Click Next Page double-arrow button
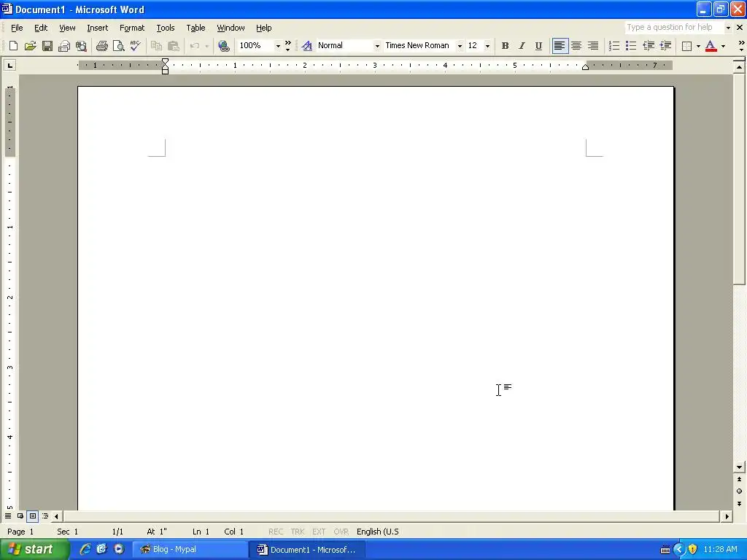Screen dimensions: 747x560 coord(739,503)
